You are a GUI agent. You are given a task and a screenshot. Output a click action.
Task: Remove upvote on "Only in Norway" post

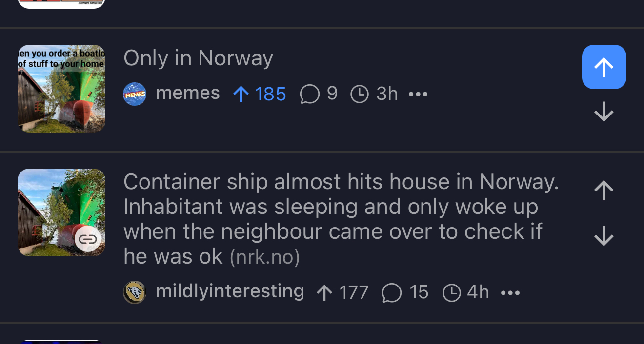tap(604, 67)
